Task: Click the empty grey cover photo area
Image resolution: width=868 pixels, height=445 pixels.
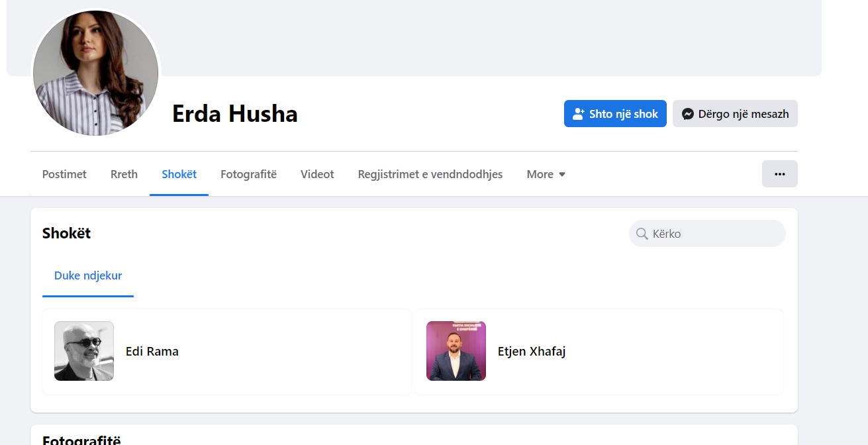Action: (490, 36)
